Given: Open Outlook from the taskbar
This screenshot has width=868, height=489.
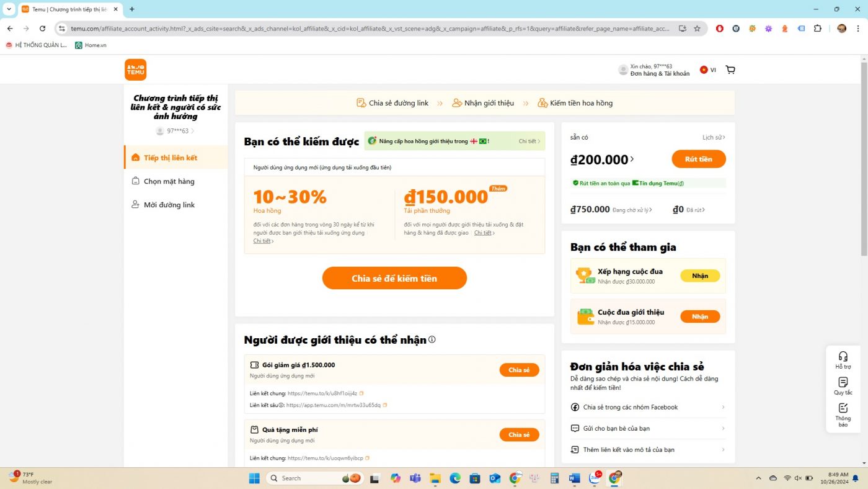Looking at the screenshot, I should 495,478.
